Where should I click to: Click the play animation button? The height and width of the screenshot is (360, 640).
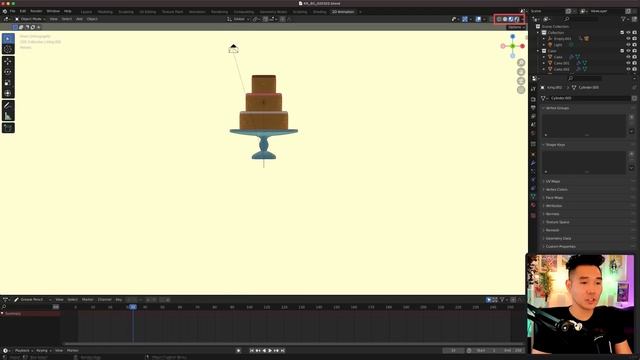tap(270, 351)
